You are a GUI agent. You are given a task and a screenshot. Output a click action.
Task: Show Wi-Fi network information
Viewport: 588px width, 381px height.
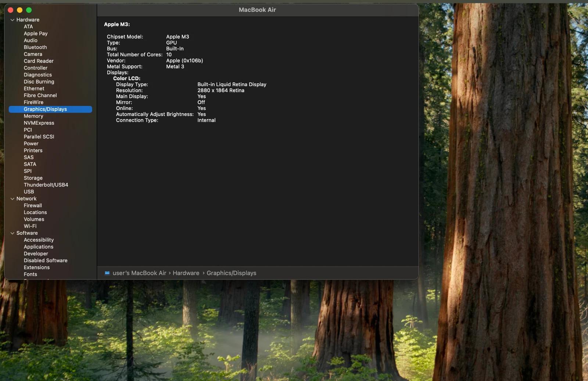point(30,226)
